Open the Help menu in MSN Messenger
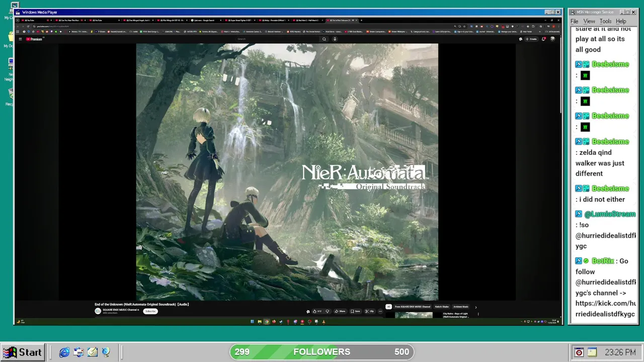The height and width of the screenshot is (362, 644). (621, 21)
